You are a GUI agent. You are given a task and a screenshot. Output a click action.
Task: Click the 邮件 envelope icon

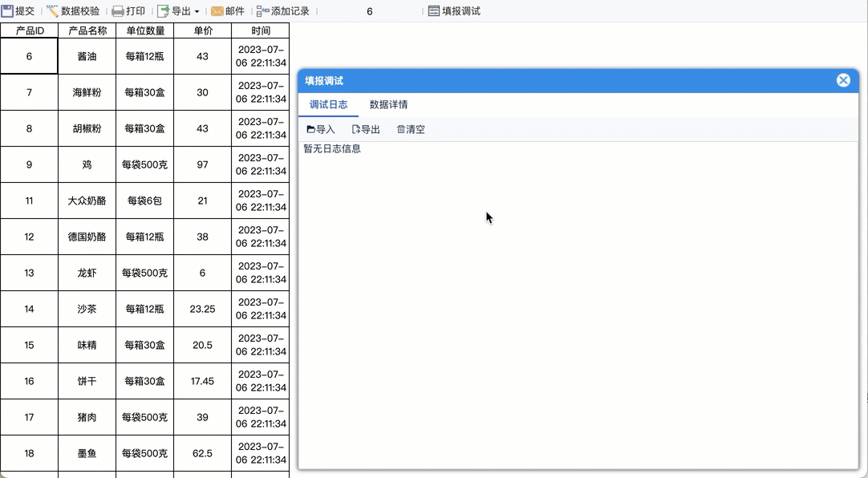(217, 11)
